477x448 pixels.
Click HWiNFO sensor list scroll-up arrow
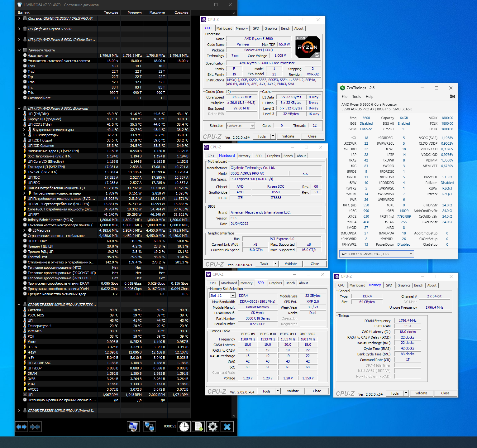(x=234, y=13)
